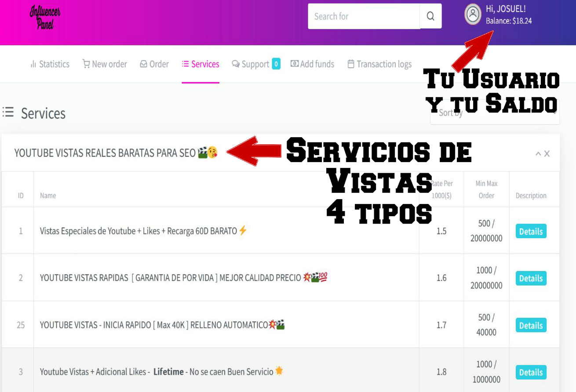Click the rate value 1.7
576x392 pixels.
coord(441,325)
